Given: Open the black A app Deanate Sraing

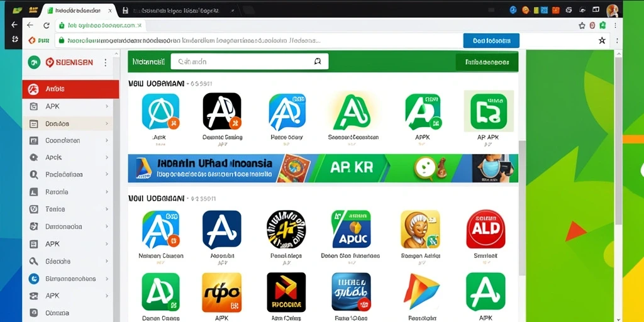Looking at the screenshot, I should (222, 111).
